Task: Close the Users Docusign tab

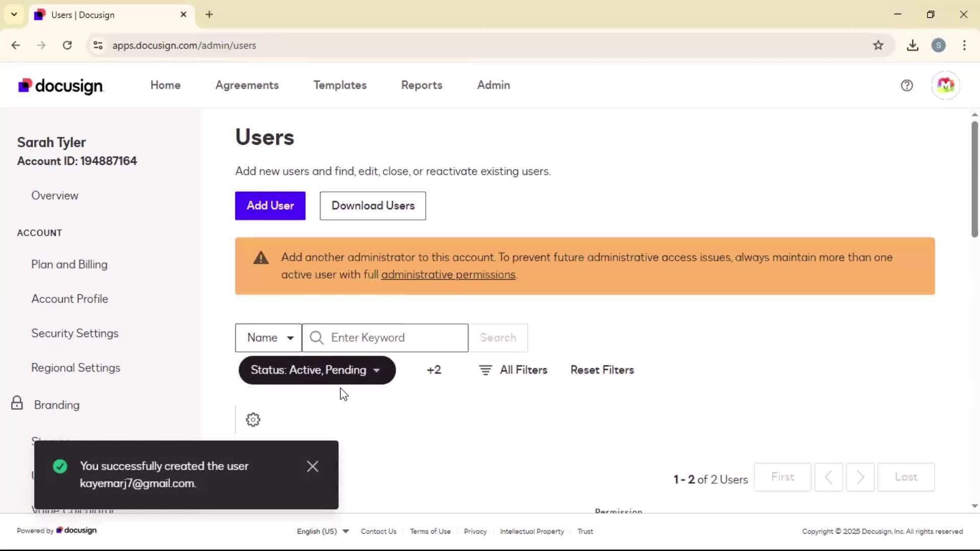Action: 183,14
